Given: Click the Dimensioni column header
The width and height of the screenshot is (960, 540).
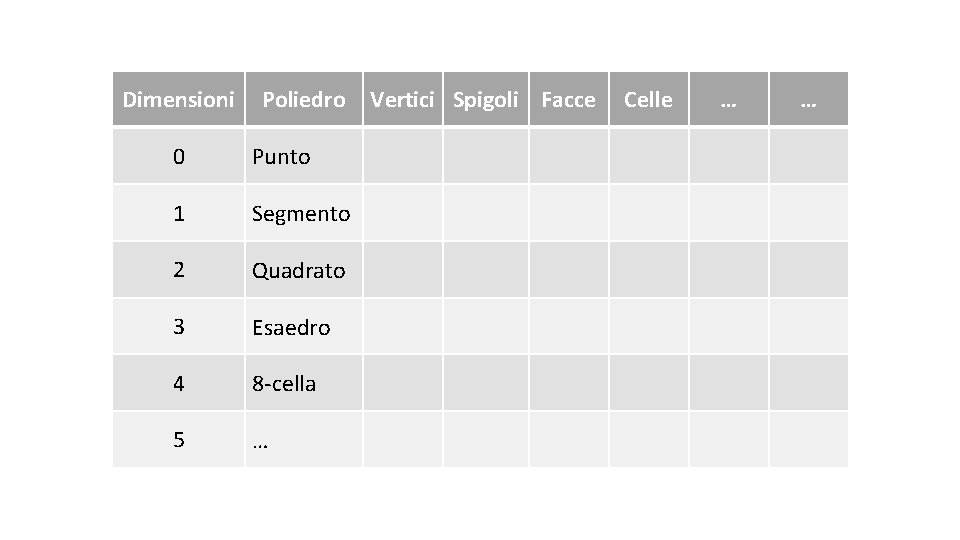Looking at the screenshot, I should click(x=178, y=100).
